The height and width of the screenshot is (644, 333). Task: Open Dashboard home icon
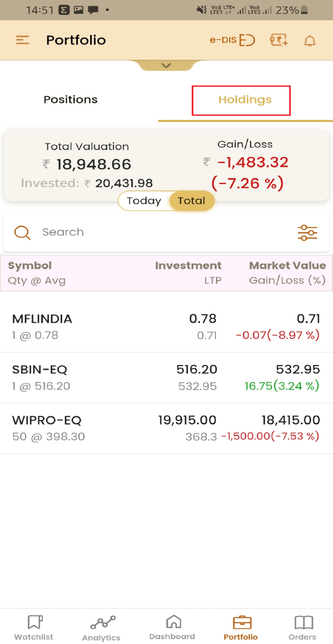click(x=172, y=627)
